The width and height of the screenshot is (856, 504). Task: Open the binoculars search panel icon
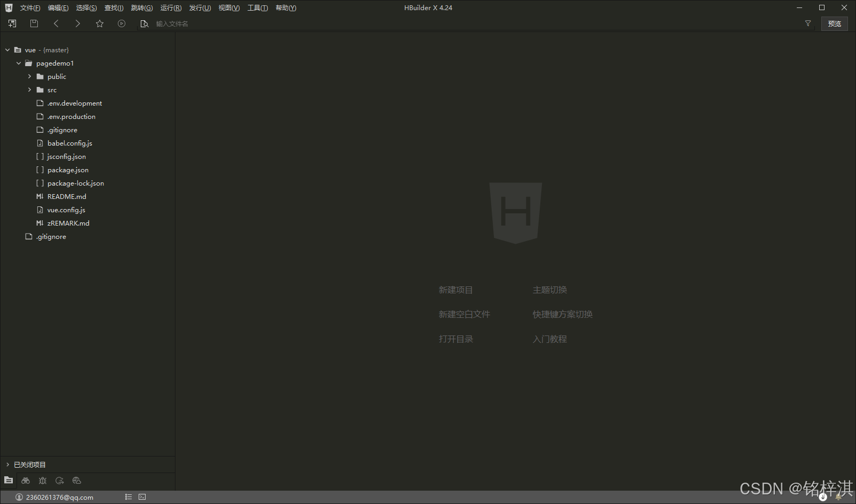(26, 481)
